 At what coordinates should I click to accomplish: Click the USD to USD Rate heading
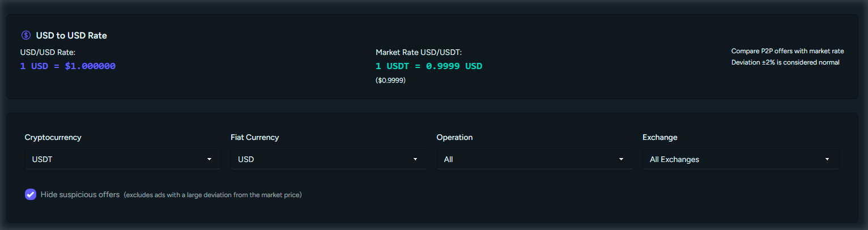(71, 35)
